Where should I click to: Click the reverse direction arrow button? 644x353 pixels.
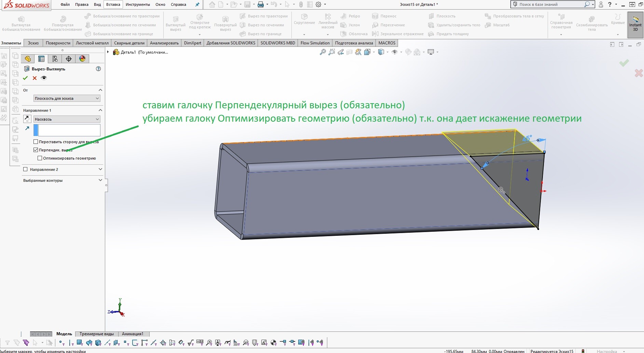click(x=27, y=119)
